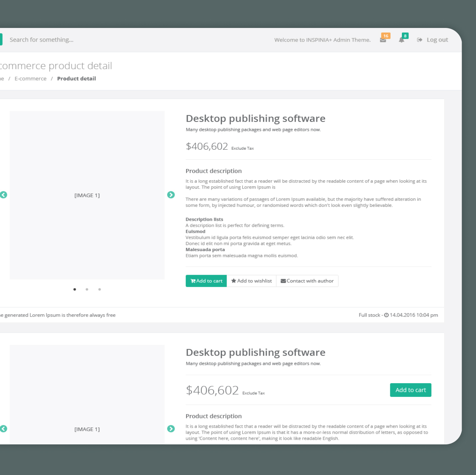Click Add to cart with cart icon

pyautogui.click(x=206, y=281)
